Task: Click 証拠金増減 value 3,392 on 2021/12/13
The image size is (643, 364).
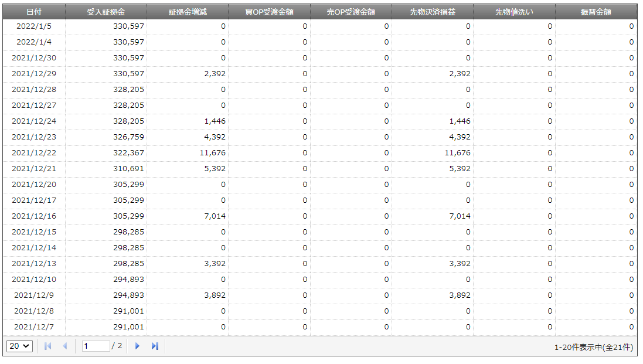Action: coord(215,264)
